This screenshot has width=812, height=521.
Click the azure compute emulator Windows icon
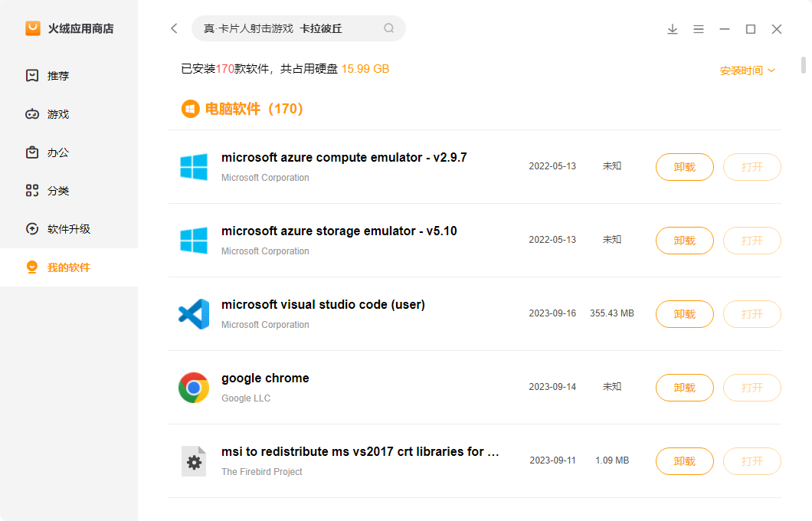coord(194,167)
